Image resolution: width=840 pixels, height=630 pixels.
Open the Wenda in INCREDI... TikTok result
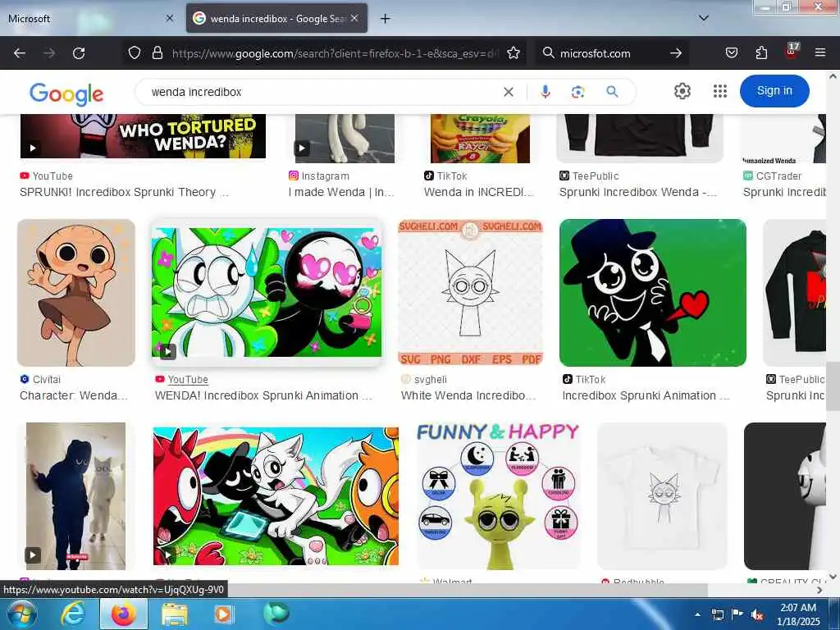[479, 192]
